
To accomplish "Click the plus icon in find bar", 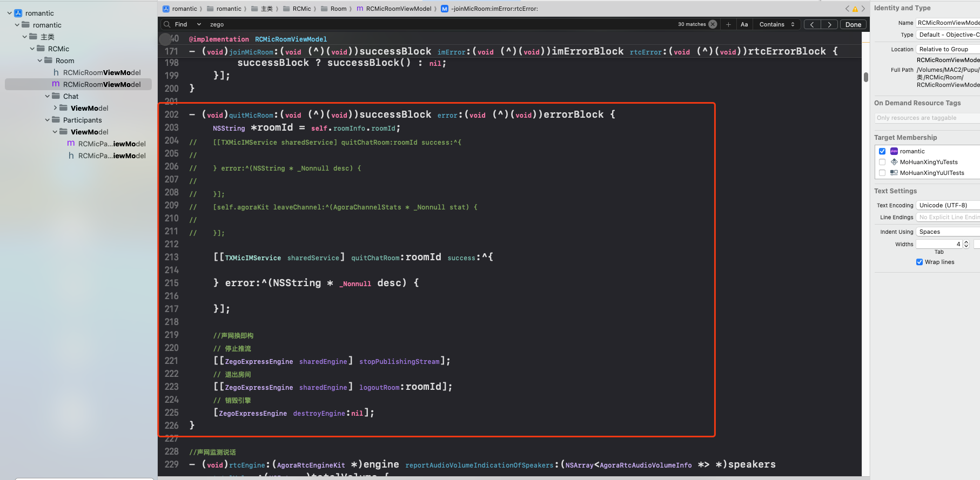I will (x=728, y=24).
